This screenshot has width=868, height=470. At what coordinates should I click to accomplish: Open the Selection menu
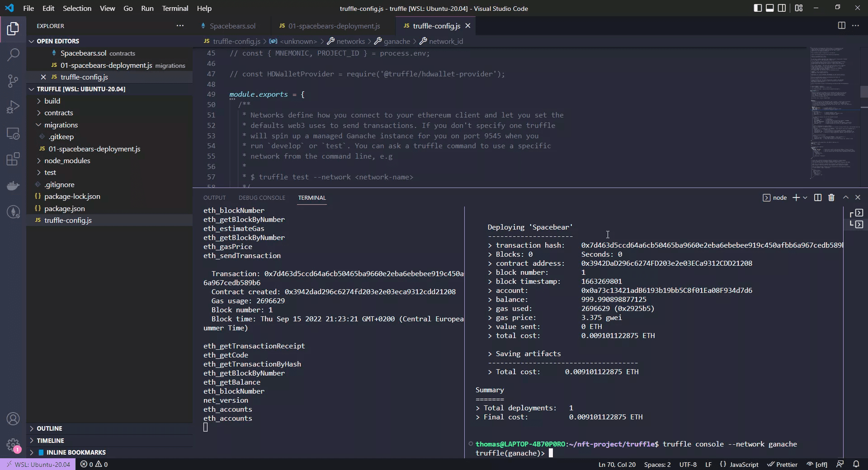77,8
